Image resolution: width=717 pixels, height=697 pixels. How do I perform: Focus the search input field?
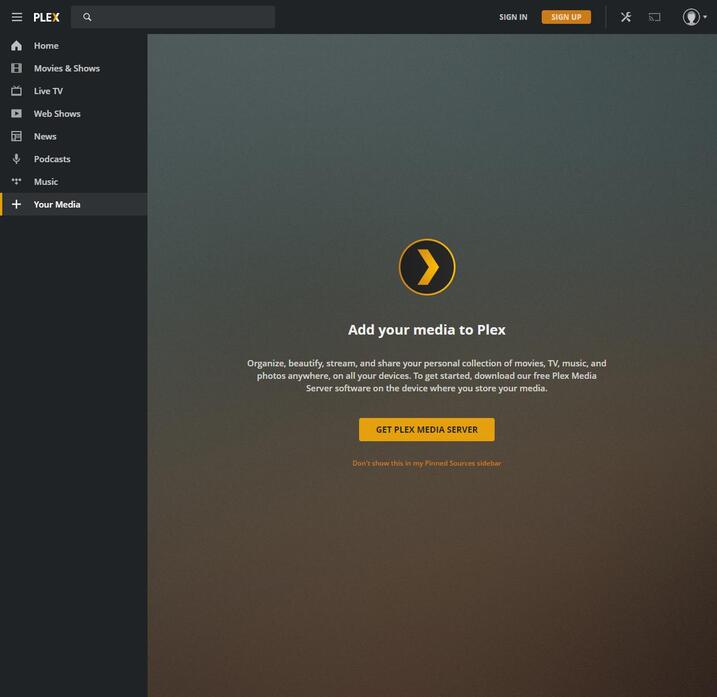click(173, 17)
